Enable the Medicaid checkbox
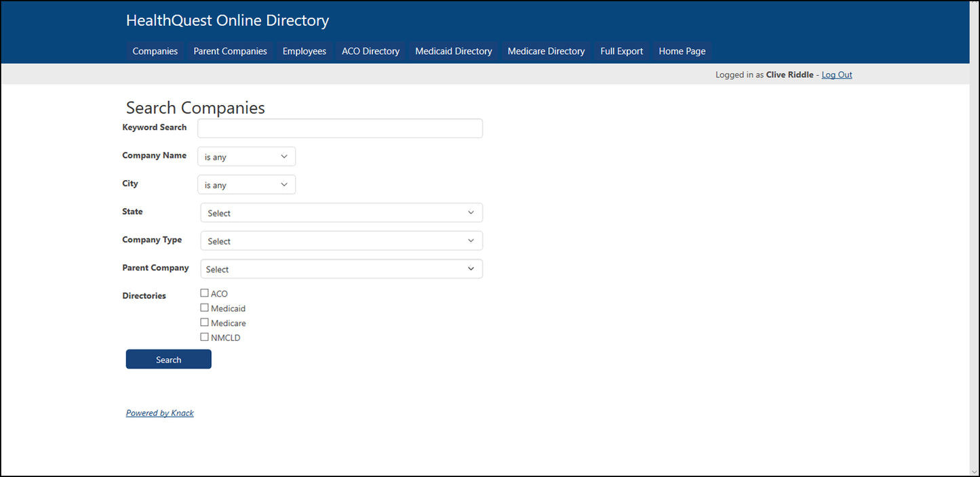This screenshot has height=477, width=980. pos(204,308)
